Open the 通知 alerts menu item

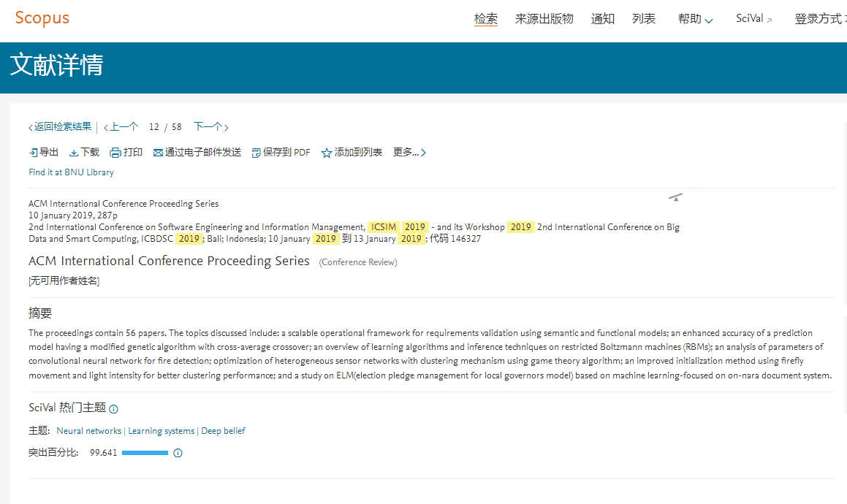point(603,19)
